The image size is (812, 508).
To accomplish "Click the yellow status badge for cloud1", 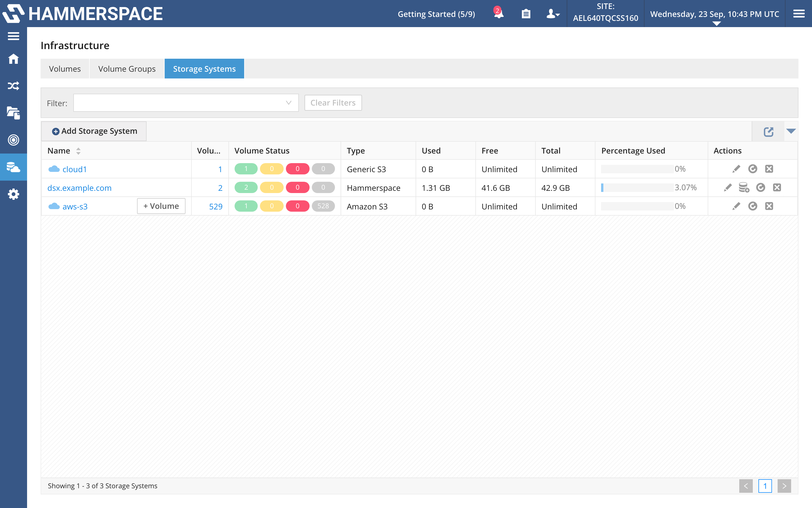I will [x=272, y=169].
